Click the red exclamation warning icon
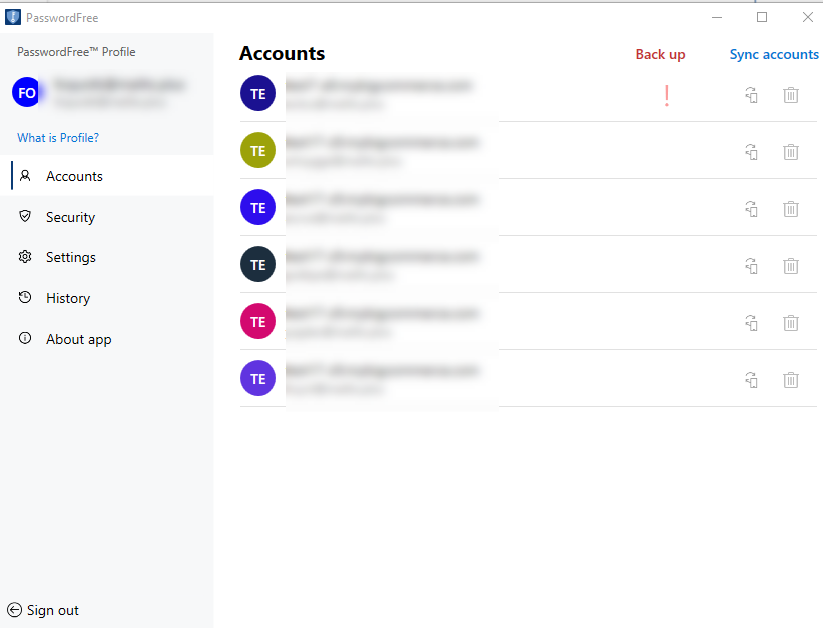The height and width of the screenshot is (628, 823). [x=666, y=95]
